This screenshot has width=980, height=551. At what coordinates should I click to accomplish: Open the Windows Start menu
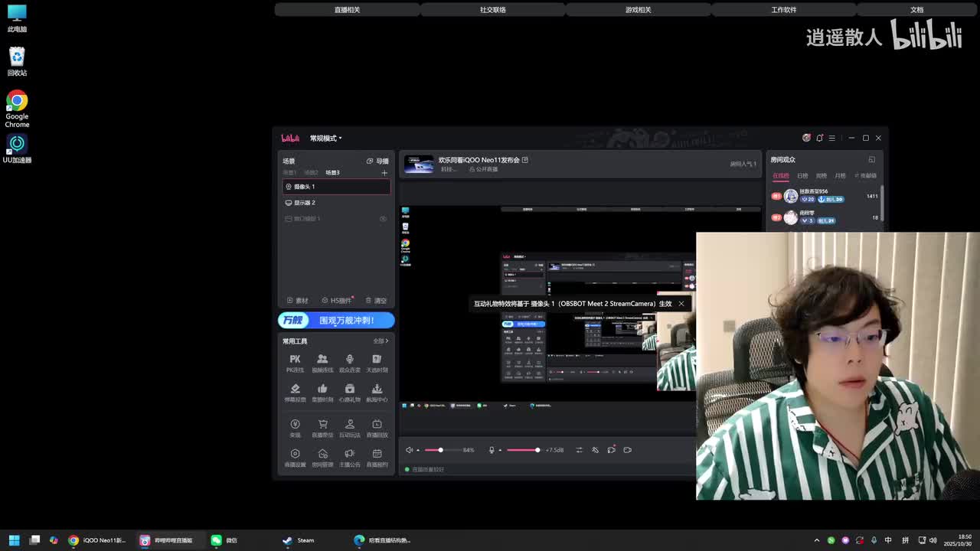(14, 540)
